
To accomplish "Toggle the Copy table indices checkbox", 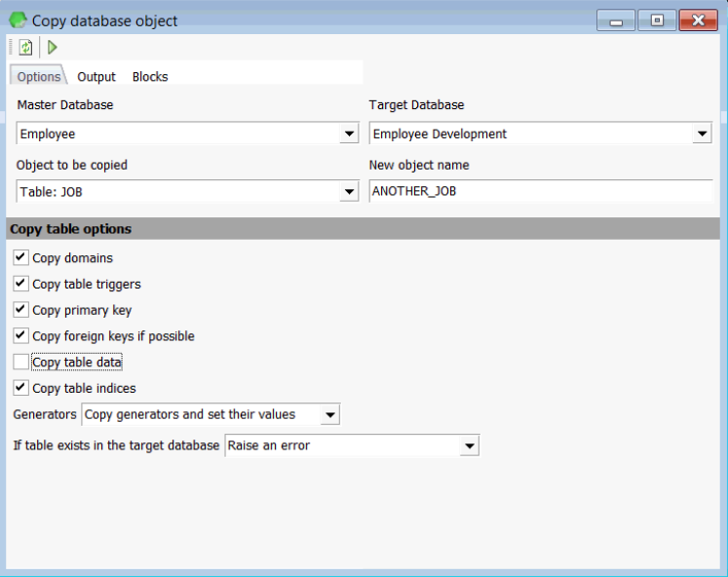I will coord(21,388).
